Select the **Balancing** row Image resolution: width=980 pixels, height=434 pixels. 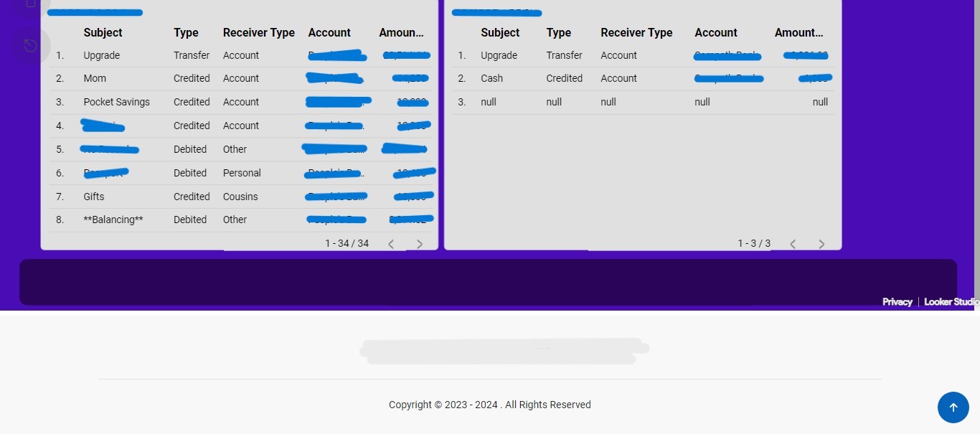113,220
